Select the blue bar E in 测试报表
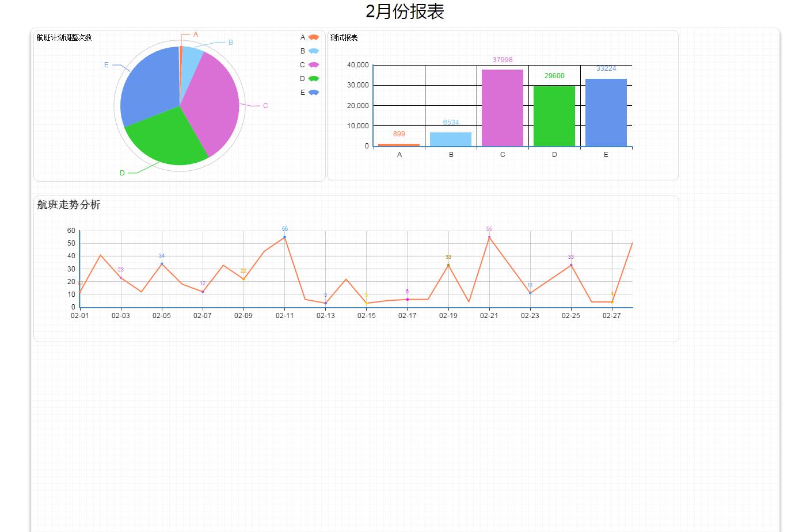Viewport: 803px width, 532px height. (606, 113)
